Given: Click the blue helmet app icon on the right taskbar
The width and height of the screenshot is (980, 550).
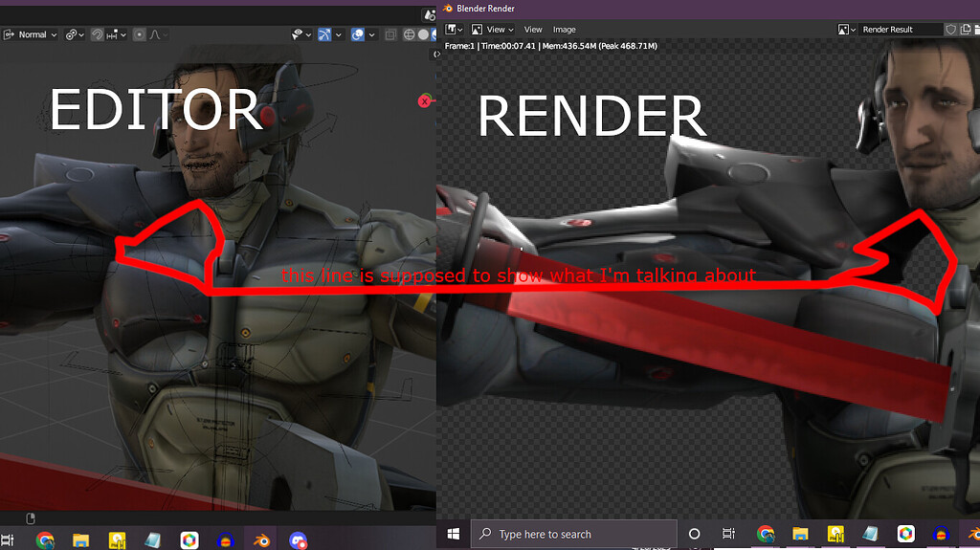Looking at the screenshot, I should [x=941, y=534].
